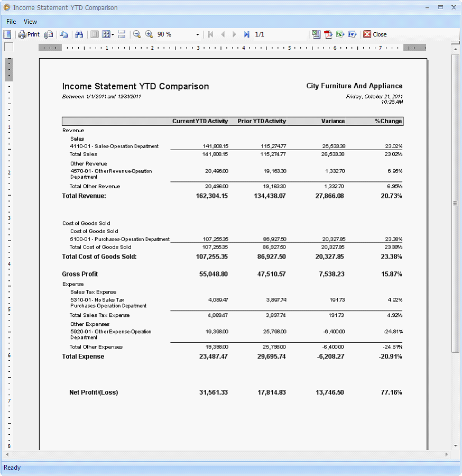Click the ruler corner box
The height and width of the screenshot is (476, 462).
(x=9, y=47)
